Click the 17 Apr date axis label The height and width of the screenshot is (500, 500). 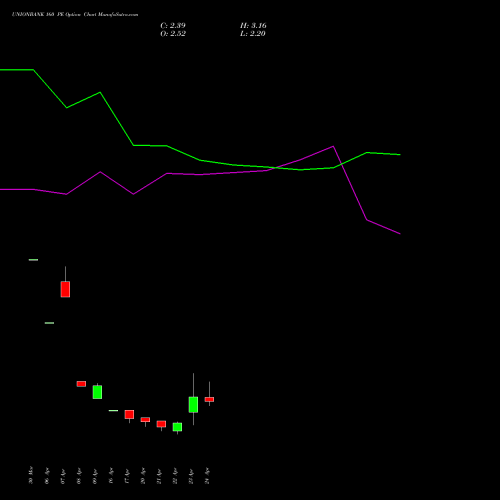127,476
